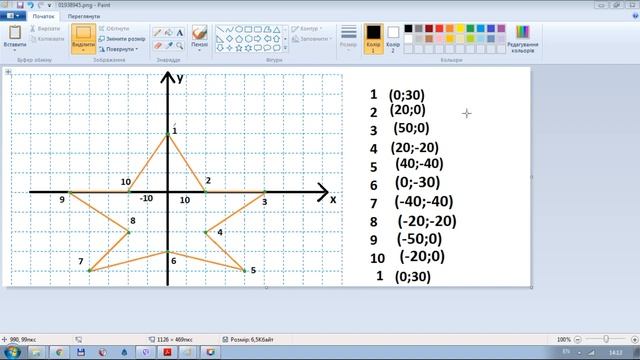Open the Size (Розмір) line thickness dropdown
This screenshot has width=640, height=360.
[349, 38]
